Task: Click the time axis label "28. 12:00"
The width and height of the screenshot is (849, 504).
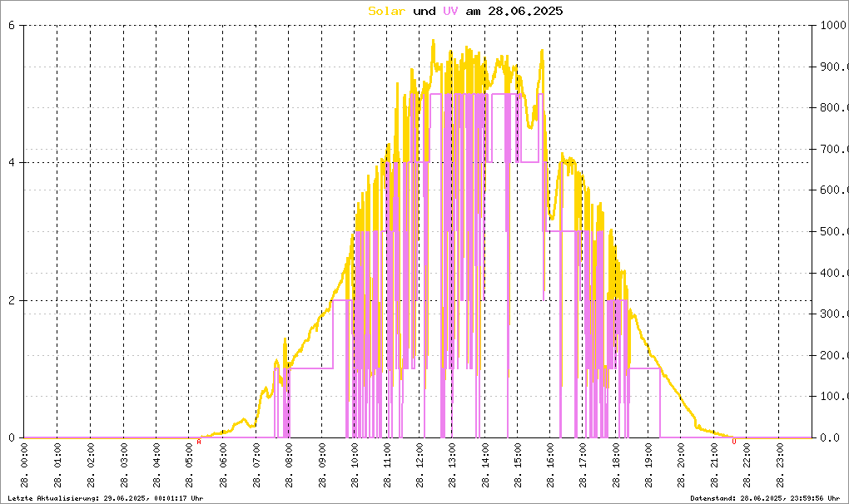Action: point(419,466)
